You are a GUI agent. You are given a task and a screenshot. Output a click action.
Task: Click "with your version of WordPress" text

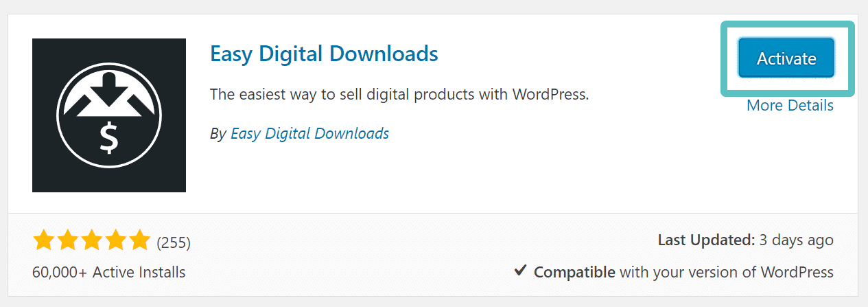[x=726, y=272]
